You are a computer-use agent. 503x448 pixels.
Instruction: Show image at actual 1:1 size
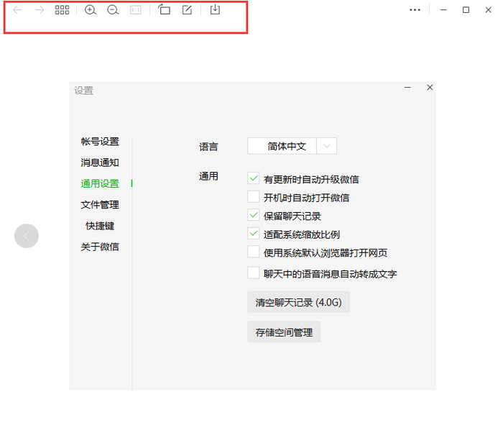tap(135, 10)
